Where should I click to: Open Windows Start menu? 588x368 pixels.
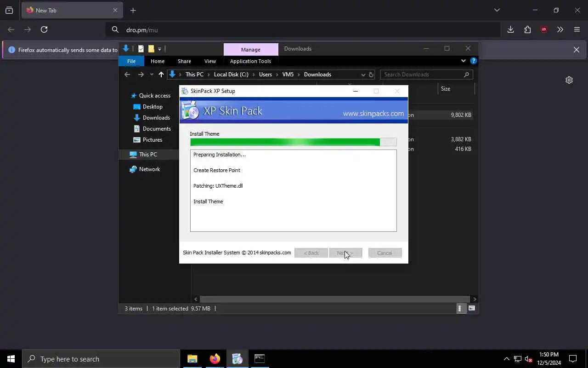point(11,359)
